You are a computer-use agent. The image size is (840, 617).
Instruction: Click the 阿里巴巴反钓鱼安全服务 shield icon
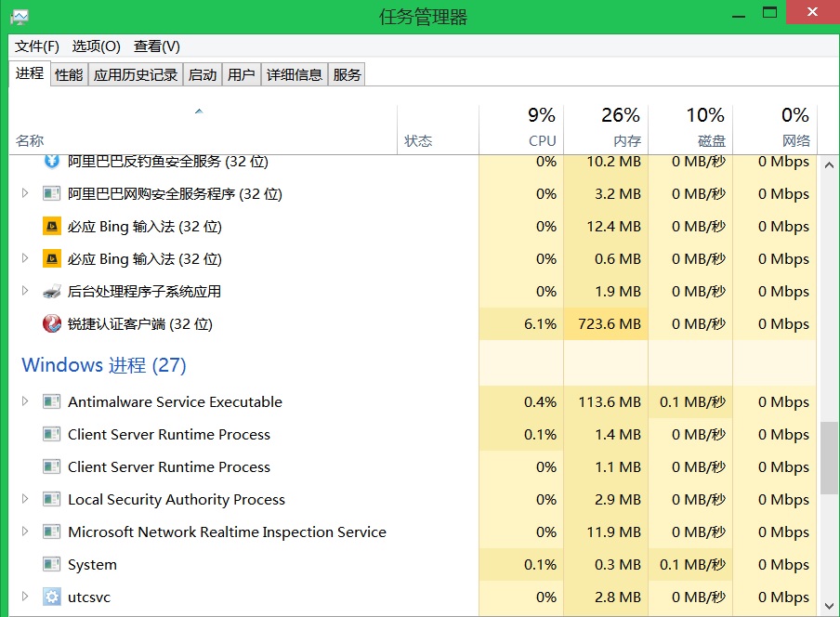(51, 161)
